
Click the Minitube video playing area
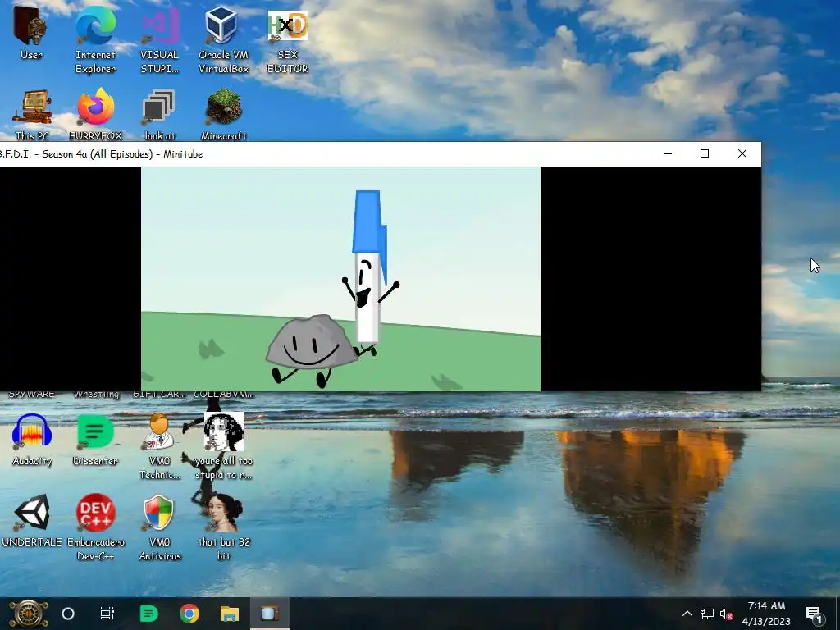coord(340,279)
